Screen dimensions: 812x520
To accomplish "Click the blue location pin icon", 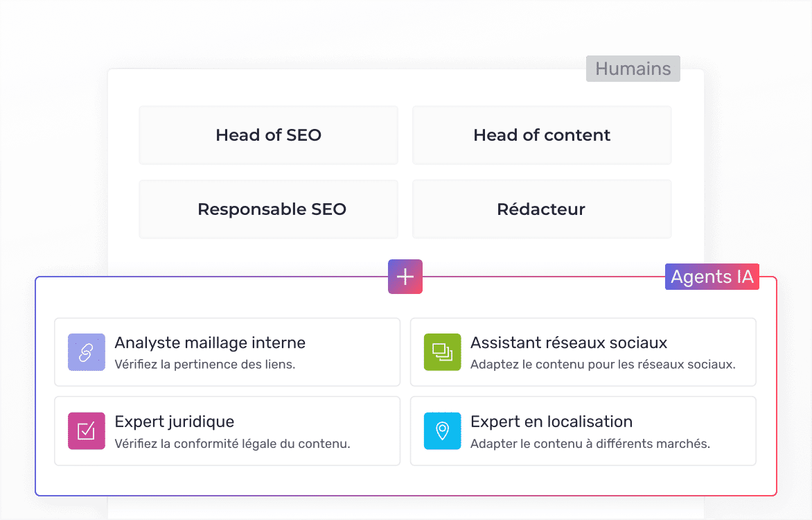I will pos(442,431).
